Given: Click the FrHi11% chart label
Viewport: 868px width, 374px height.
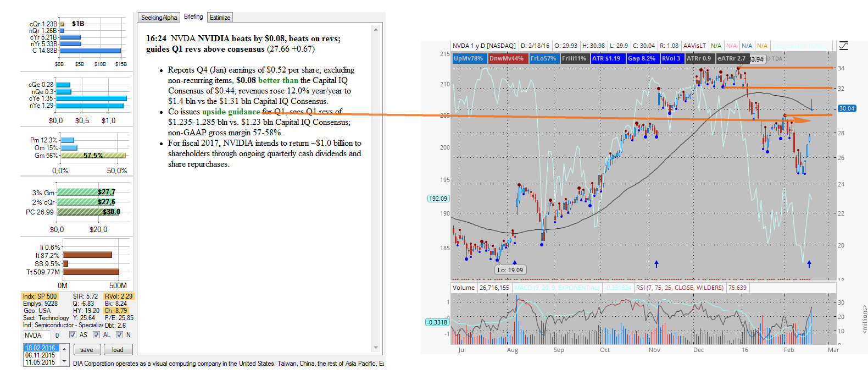Looking at the screenshot, I should point(574,58).
